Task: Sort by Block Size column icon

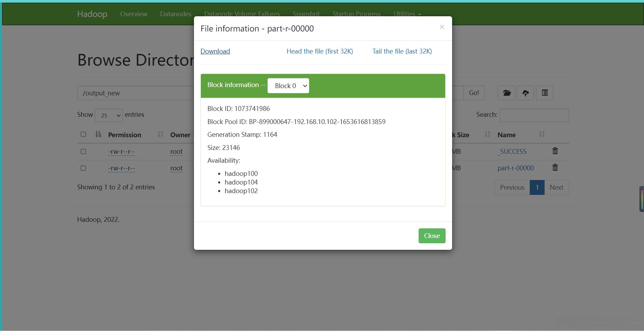Action: [x=487, y=134]
